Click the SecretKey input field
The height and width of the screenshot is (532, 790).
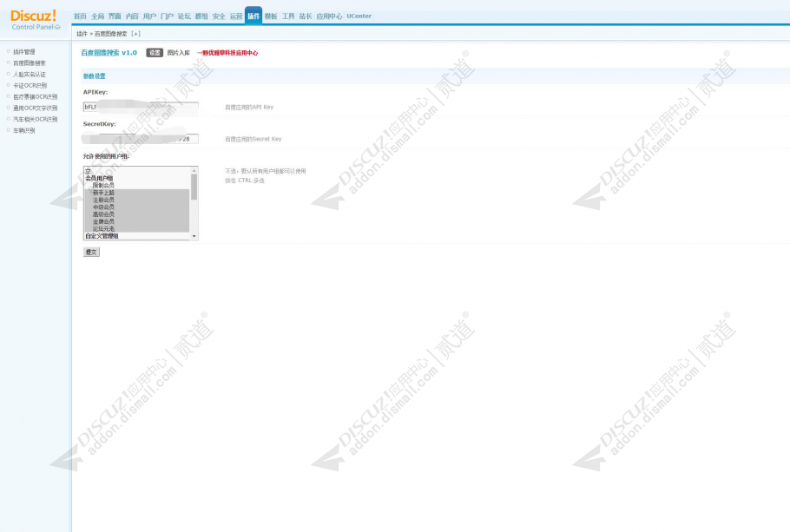(141, 139)
